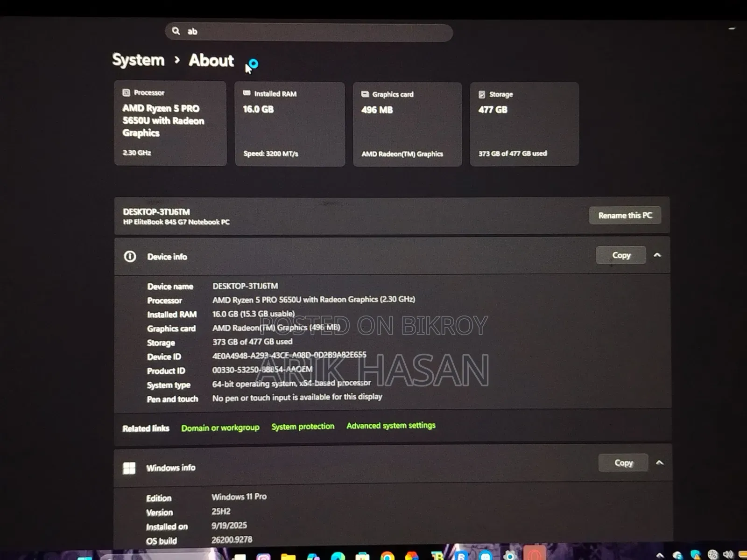This screenshot has height=560, width=747.
Task: Click the '2.30 GHz' text in Processor card
Action: click(x=137, y=153)
